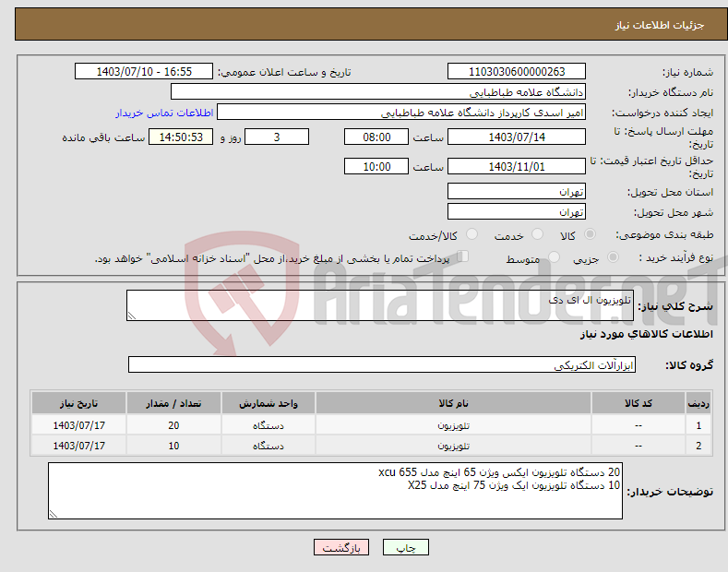Select the خدمت radio button

click(x=537, y=234)
